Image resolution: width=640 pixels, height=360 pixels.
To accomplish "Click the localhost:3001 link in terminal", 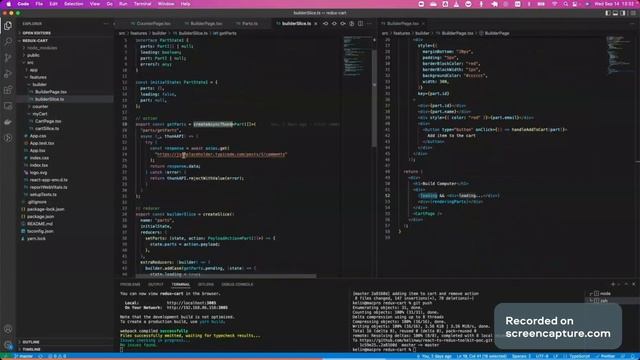I will click(x=191, y=303).
